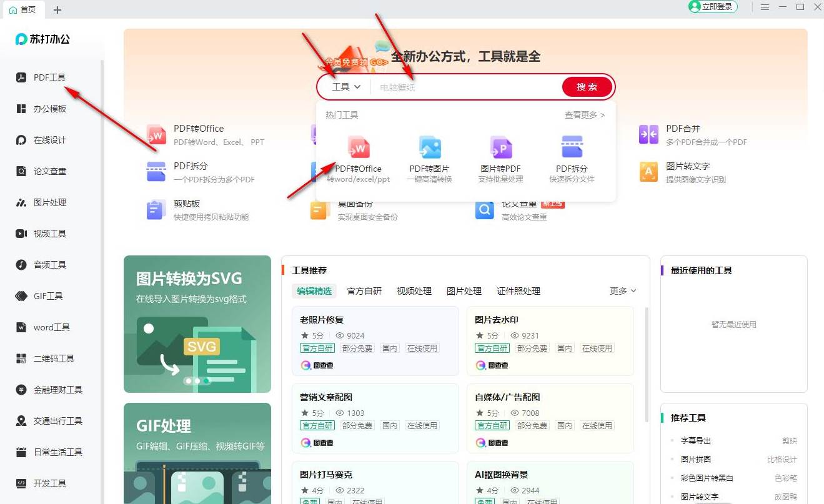Click the sidebar vertical scrollbar
Image resolution: width=824 pixels, height=504 pixels.
(102, 281)
